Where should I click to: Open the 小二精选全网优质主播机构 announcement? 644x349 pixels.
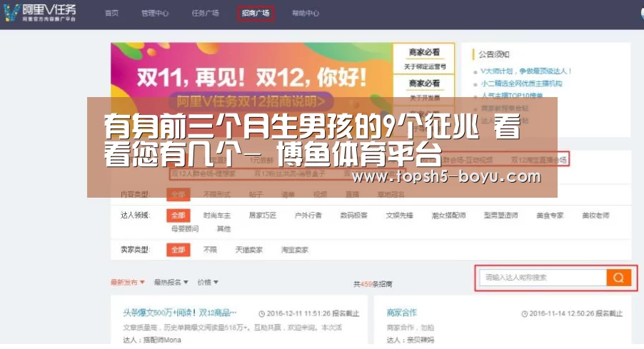coord(521,84)
